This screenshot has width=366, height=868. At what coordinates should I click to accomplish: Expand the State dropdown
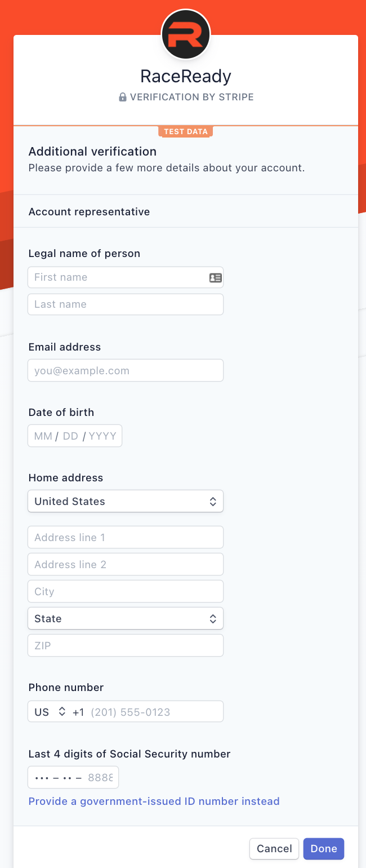(126, 618)
